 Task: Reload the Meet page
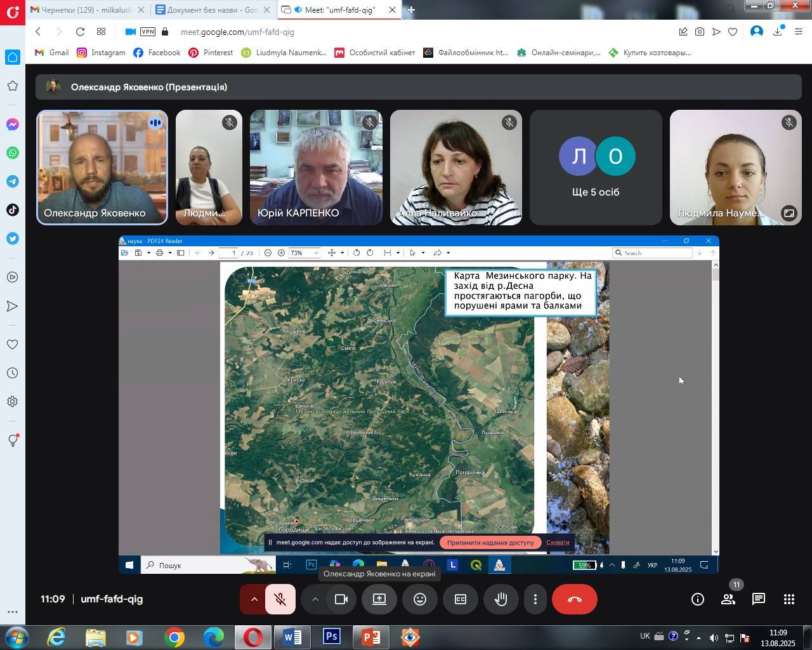click(80, 32)
